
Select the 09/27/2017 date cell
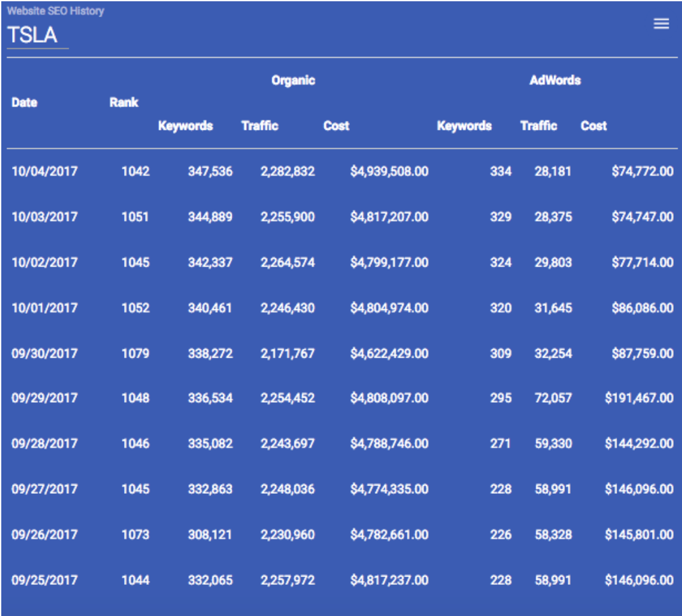[x=45, y=489]
